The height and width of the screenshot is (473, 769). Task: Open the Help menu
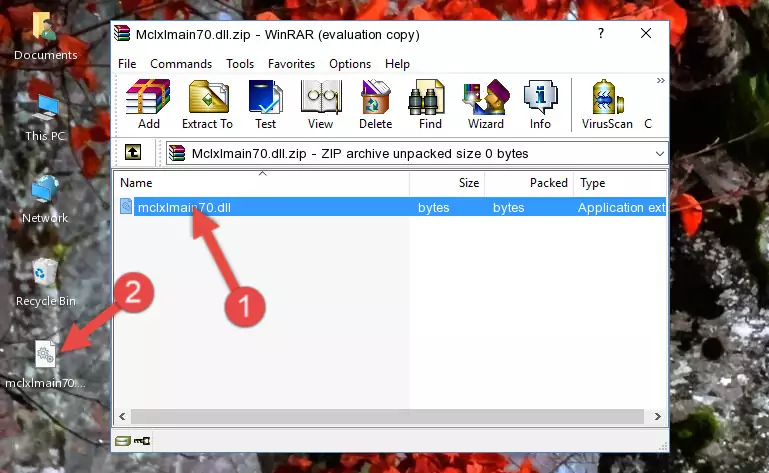tap(397, 64)
